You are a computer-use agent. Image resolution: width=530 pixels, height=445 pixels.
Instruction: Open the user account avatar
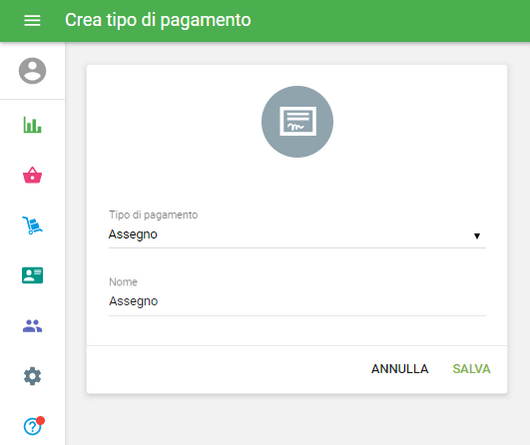pos(32,71)
